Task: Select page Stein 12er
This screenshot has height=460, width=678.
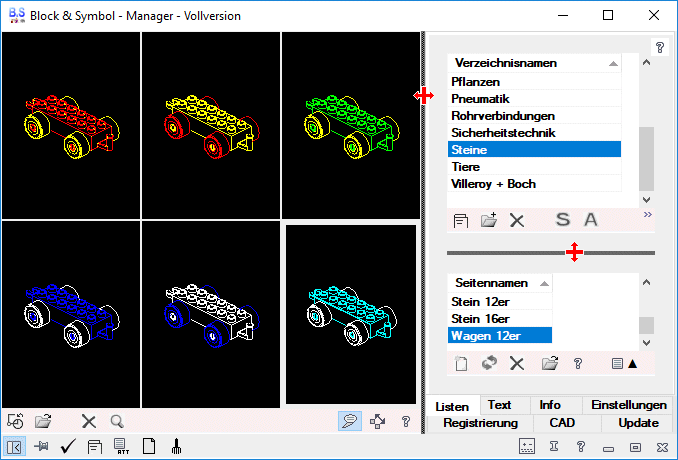Action: click(x=500, y=302)
